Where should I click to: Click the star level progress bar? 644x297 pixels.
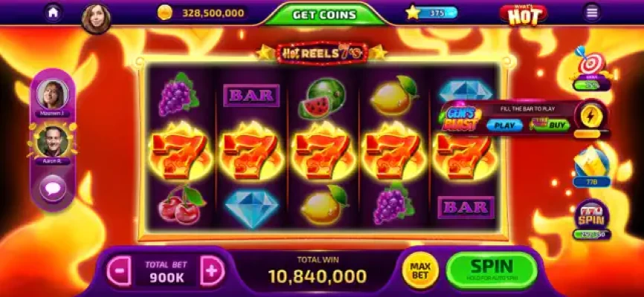pyautogui.click(x=437, y=13)
